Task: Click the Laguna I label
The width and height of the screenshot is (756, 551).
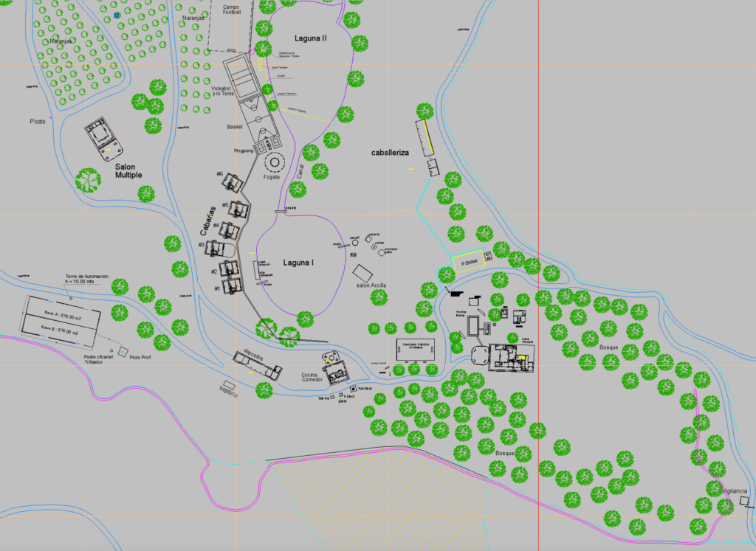Action: click(298, 263)
